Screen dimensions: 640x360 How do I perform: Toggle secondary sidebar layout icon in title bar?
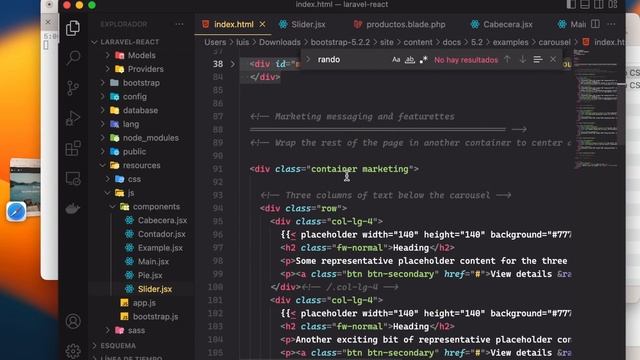(x=599, y=4)
